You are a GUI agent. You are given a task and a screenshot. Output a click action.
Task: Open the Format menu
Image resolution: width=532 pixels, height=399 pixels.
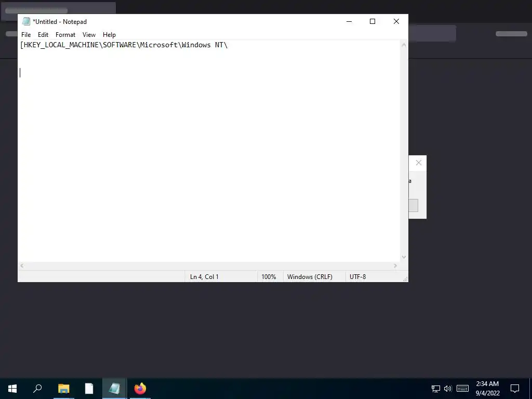(65, 35)
